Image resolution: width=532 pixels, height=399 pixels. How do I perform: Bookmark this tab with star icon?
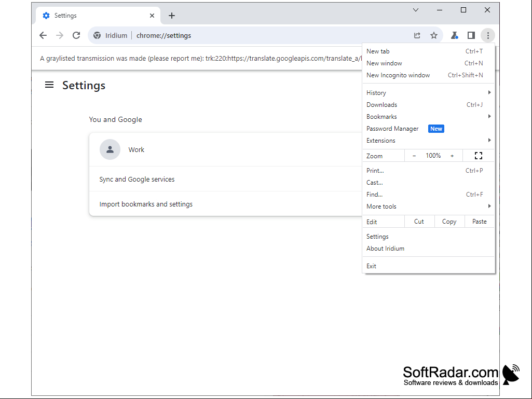[434, 35]
